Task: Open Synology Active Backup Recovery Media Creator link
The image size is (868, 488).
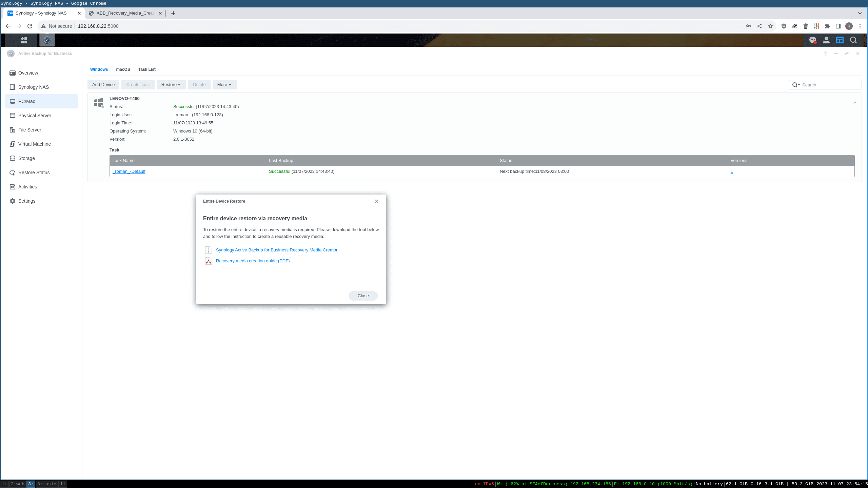Action: pyautogui.click(x=277, y=250)
